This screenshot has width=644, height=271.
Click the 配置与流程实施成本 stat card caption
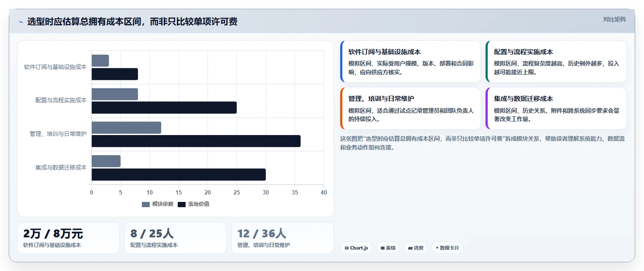point(154,245)
